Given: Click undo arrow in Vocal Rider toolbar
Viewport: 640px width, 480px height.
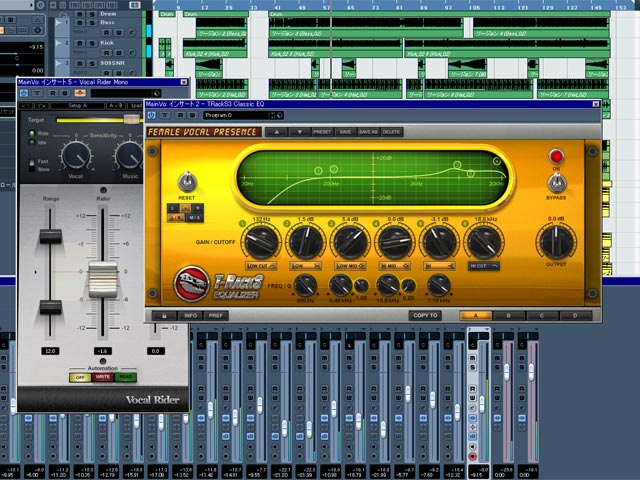Looking at the screenshot, I should (26, 106).
